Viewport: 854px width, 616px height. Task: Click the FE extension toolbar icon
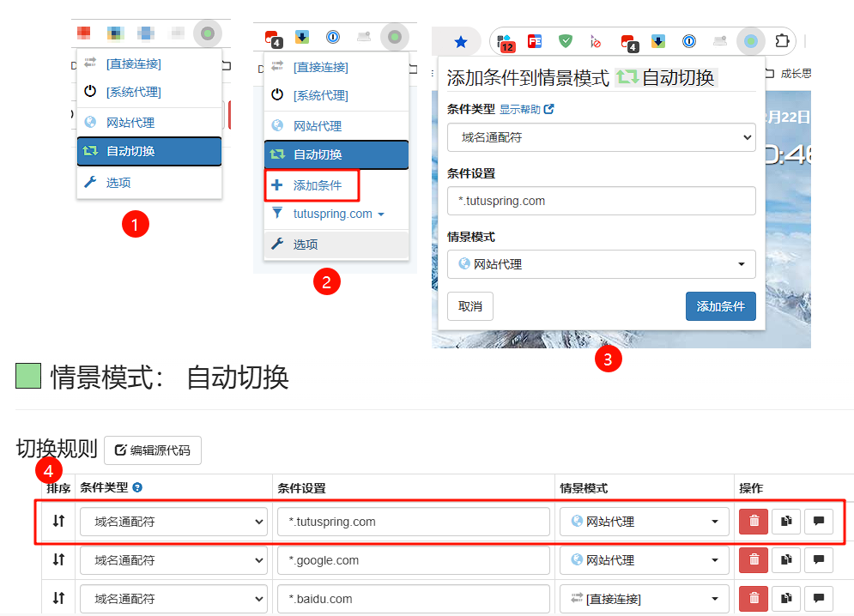tap(534, 40)
